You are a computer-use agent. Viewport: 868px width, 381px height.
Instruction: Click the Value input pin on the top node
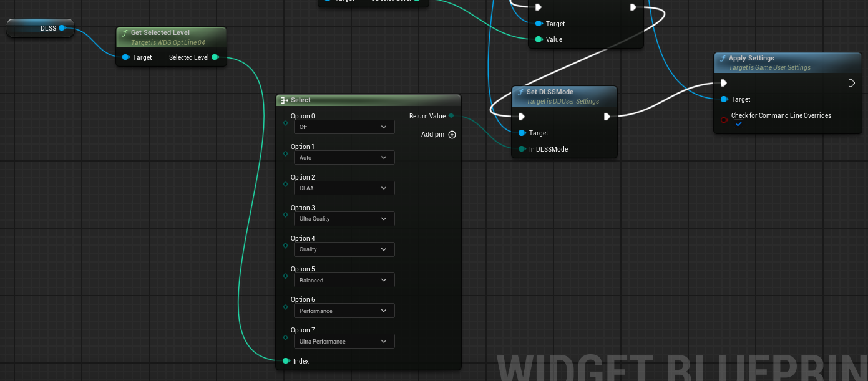pyautogui.click(x=539, y=39)
